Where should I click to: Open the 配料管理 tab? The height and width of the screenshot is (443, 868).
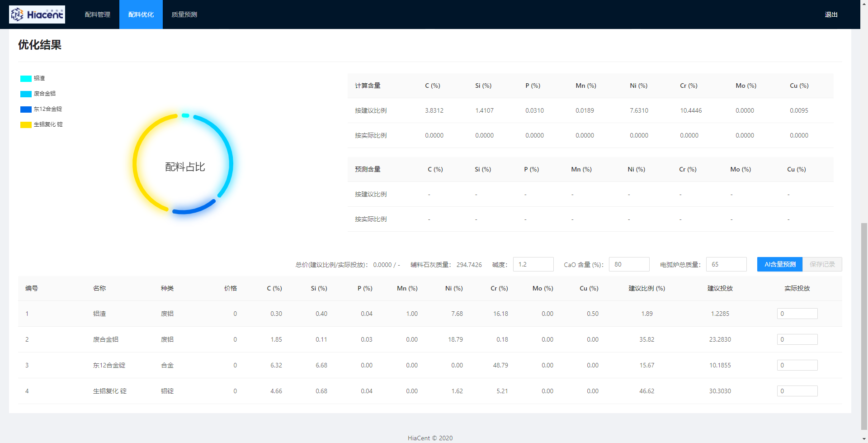[98, 14]
